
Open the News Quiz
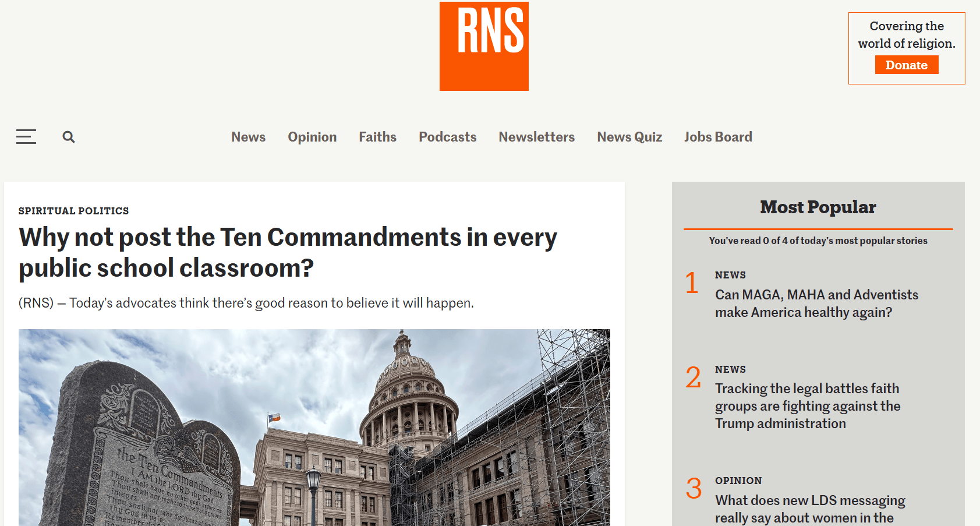pos(629,137)
